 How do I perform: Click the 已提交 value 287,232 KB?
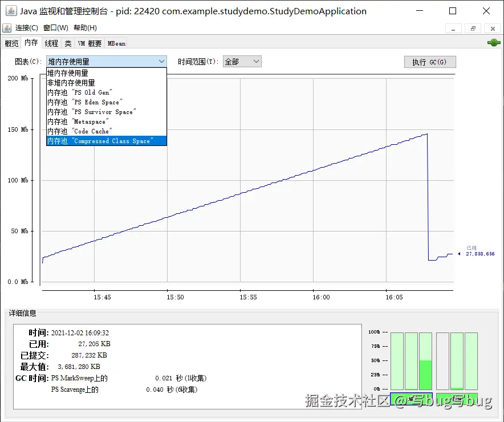[x=89, y=355]
